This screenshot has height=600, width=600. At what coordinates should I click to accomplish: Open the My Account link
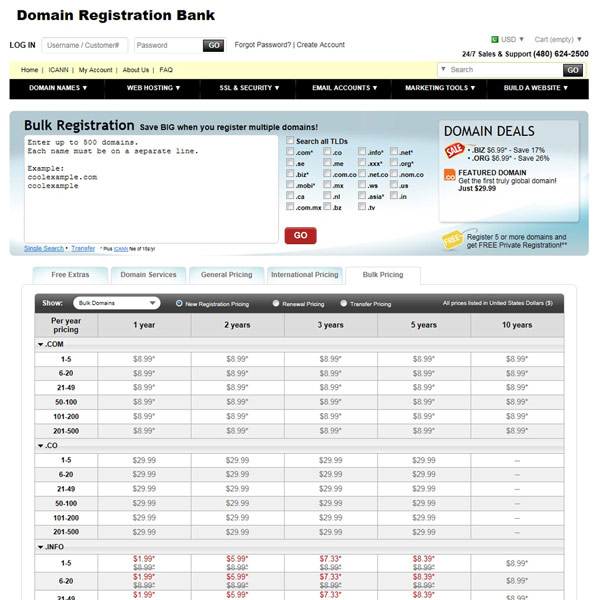coord(95,70)
